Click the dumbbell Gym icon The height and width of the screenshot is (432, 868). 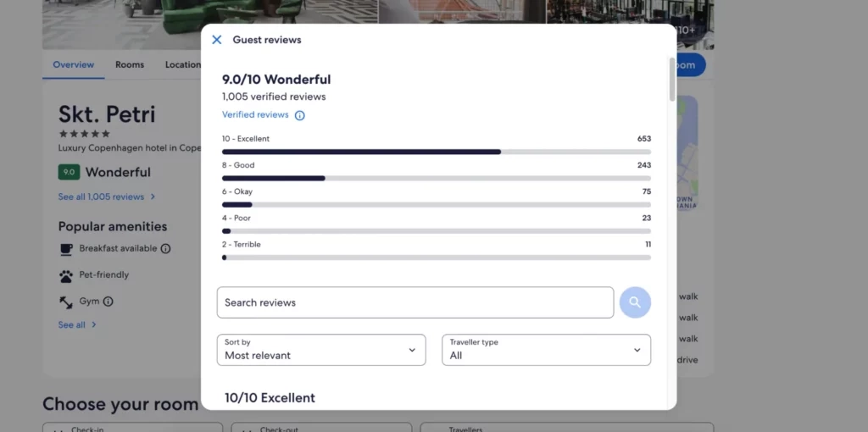[66, 302]
